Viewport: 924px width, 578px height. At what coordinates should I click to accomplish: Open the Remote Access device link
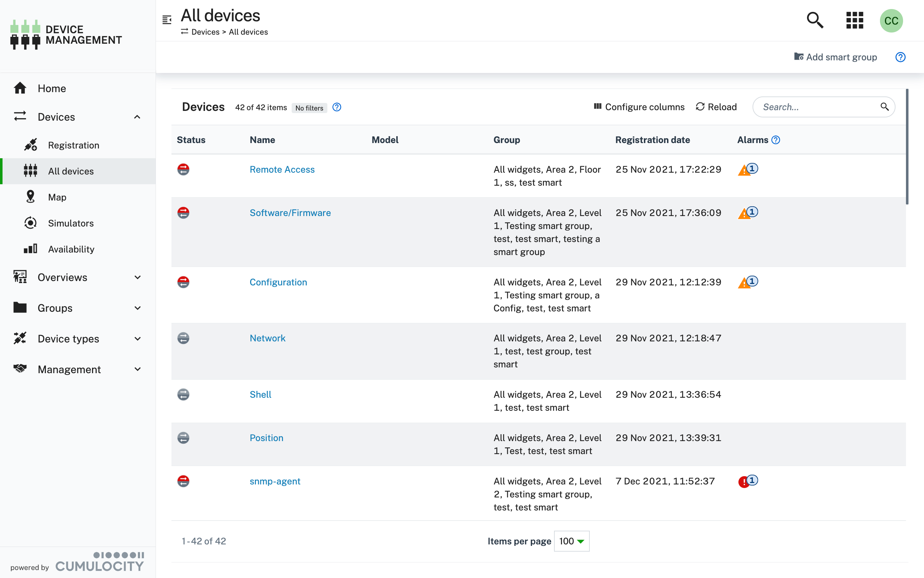click(x=282, y=169)
